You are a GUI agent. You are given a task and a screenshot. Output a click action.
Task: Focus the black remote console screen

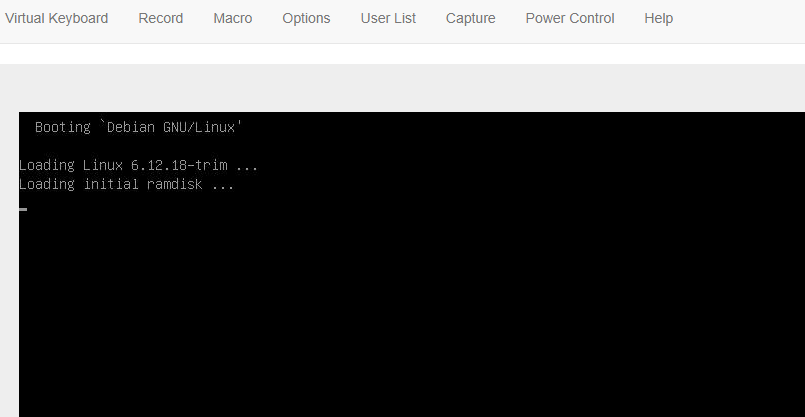tap(412, 264)
